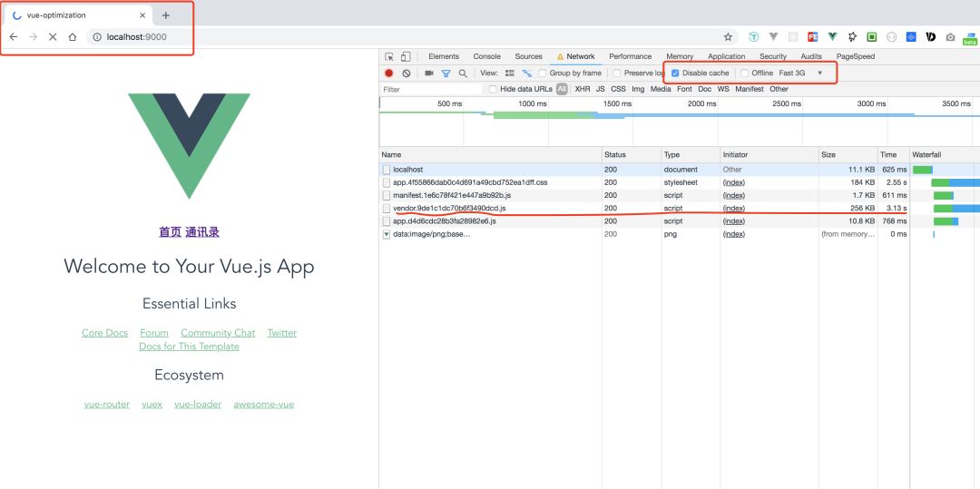Screen dimensions: 980x489
Task: Open the Fast 3G throttling dropdown
Action: coord(800,73)
